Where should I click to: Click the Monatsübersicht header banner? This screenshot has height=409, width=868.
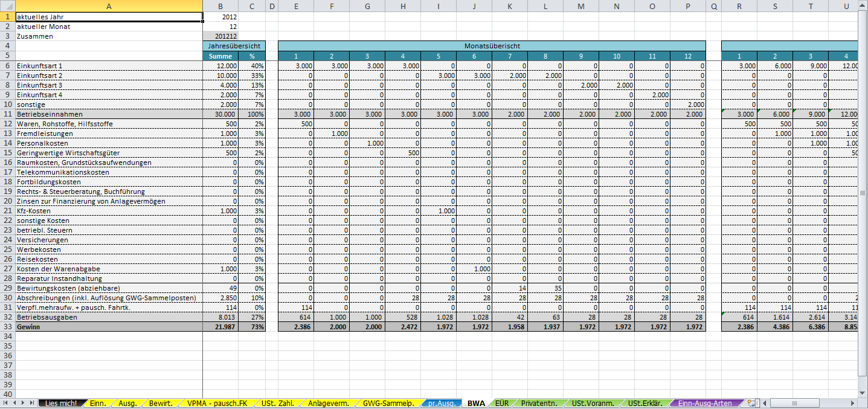click(492, 46)
